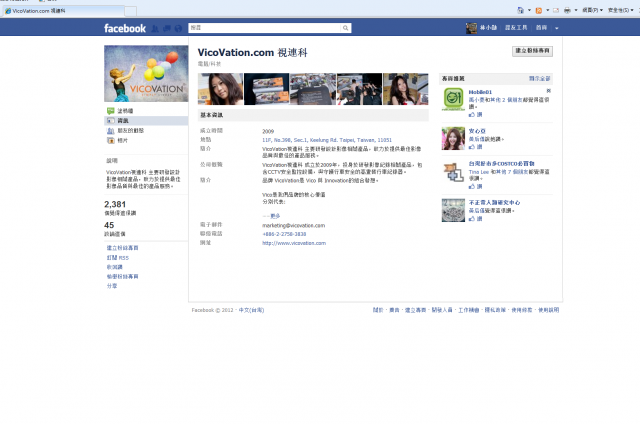Click the green Mobile01 logo thumbnail
Screen dimensions: 640x424
(x=453, y=99)
